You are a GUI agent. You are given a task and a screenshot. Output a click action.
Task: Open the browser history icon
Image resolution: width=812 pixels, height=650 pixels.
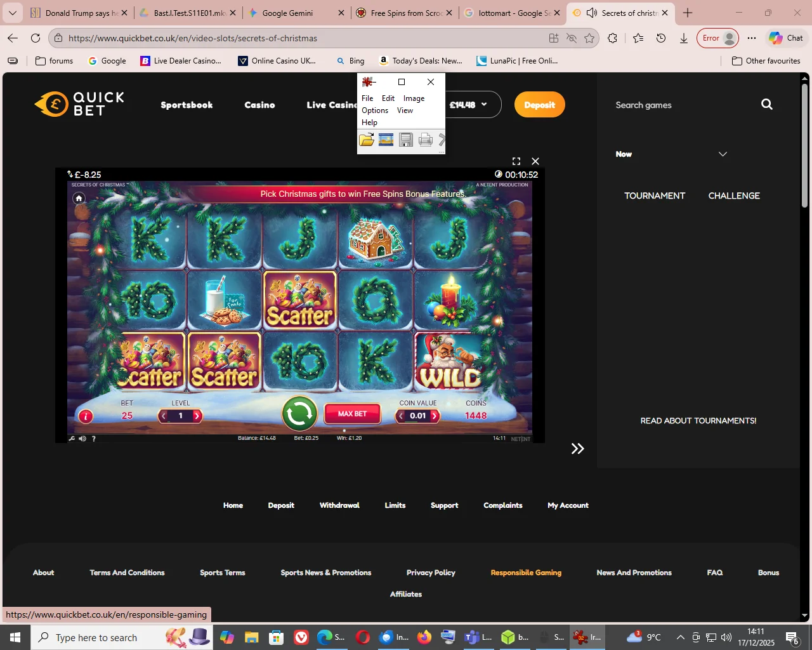[661, 38]
